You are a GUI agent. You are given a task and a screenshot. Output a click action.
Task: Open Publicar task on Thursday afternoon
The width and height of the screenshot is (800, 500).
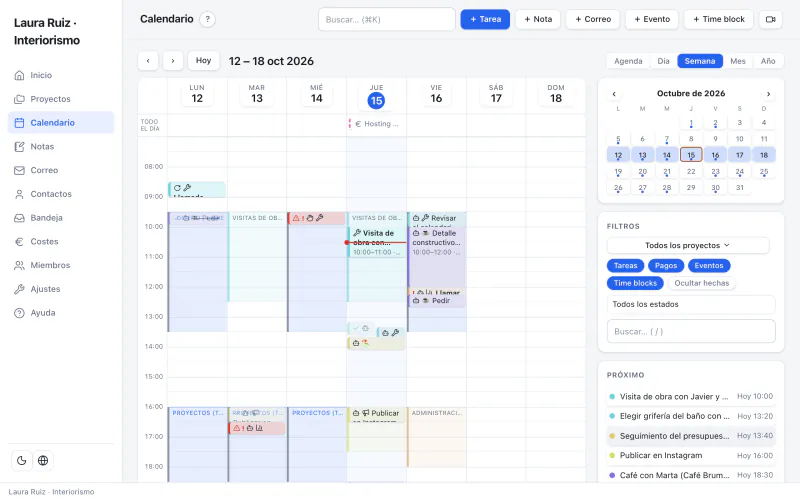[x=377, y=415]
